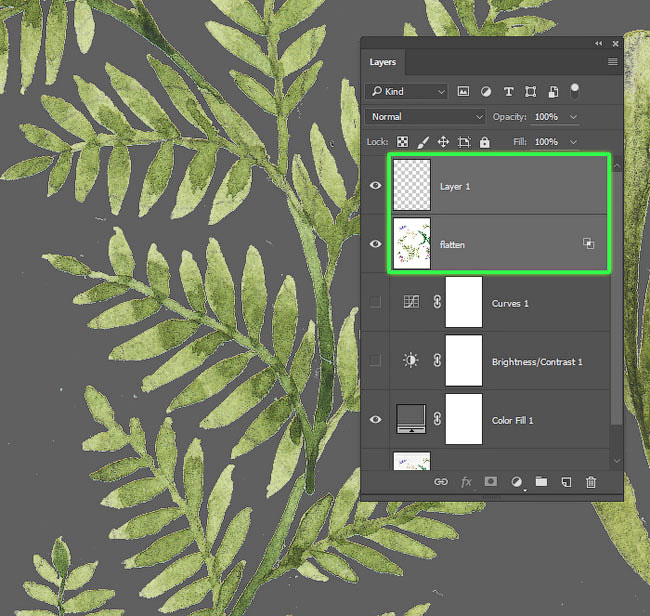Lock position move icon
The width and height of the screenshot is (650, 616).
click(x=443, y=142)
